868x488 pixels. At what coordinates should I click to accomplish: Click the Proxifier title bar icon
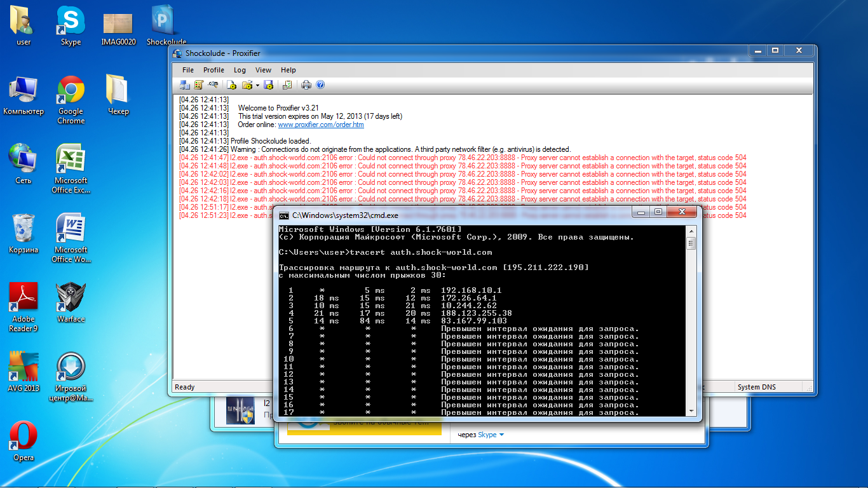tap(177, 53)
